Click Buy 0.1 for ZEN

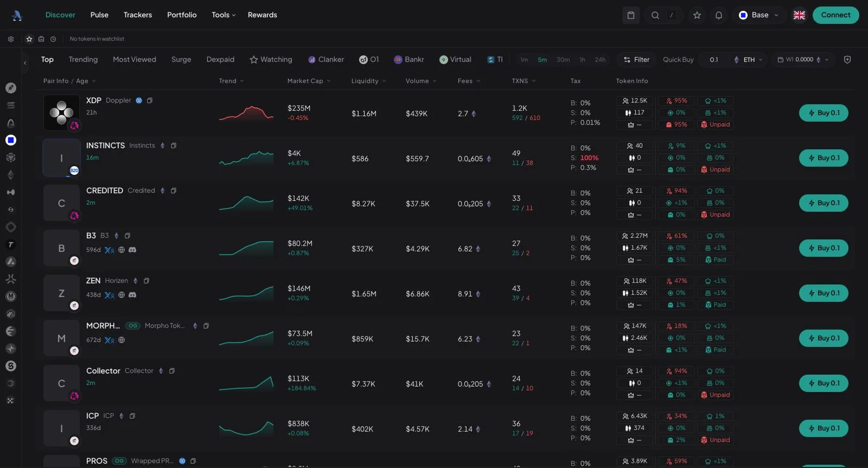click(824, 293)
